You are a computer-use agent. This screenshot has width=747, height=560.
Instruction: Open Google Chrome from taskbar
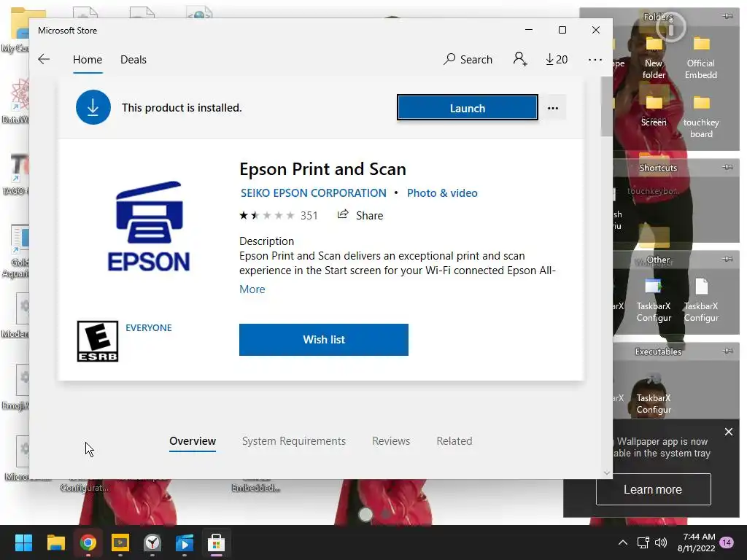coord(88,542)
